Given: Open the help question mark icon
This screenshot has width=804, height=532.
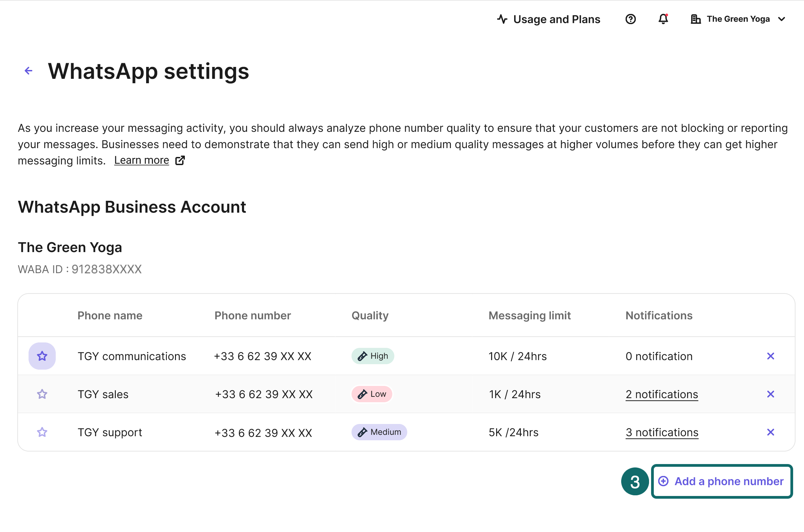Looking at the screenshot, I should click(630, 19).
